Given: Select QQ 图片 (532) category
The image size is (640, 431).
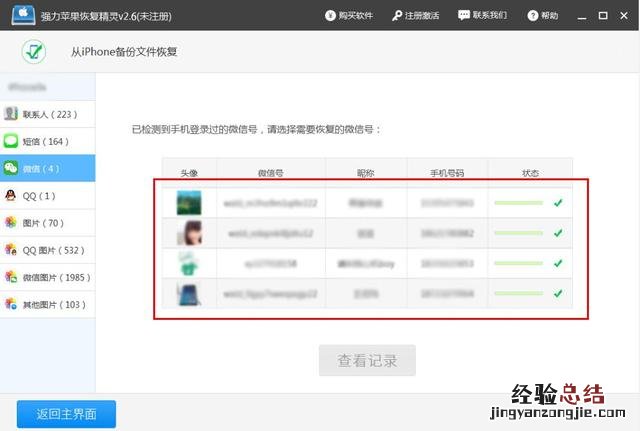Looking at the screenshot, I should pos(48,250).
